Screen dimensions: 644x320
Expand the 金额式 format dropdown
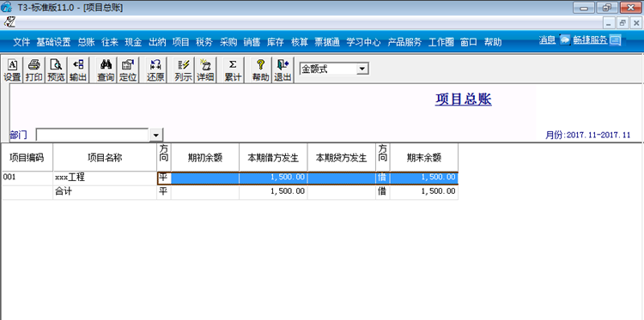[x=362, y=69]
